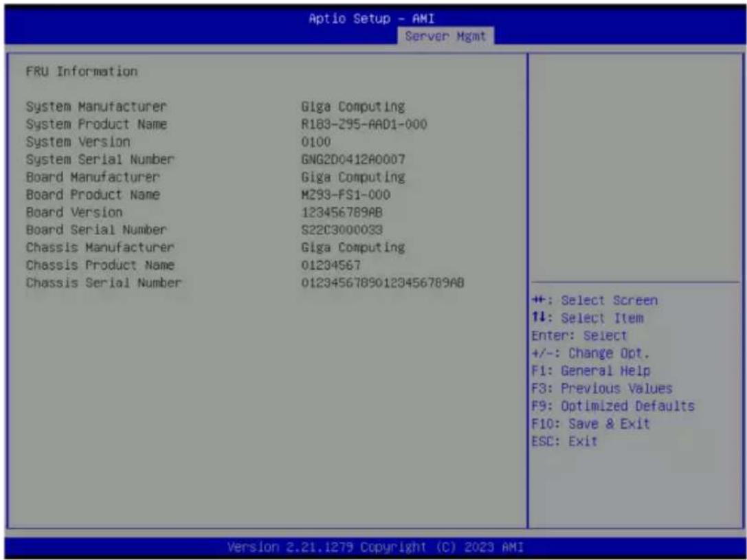747x560 pixels.
Task: Click the Enter: Select key hint
Action: 579,336
